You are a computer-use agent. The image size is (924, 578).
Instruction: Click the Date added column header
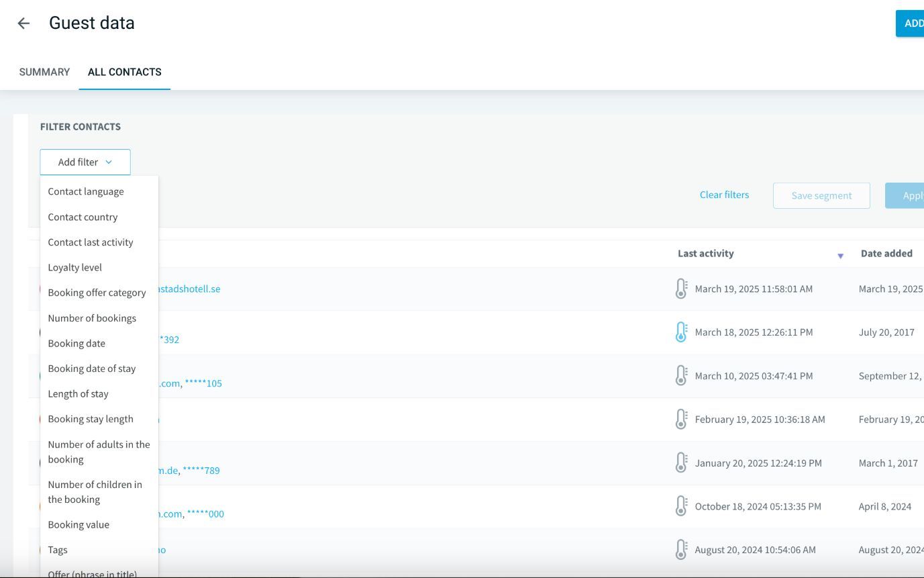click(x=886, y=253)
